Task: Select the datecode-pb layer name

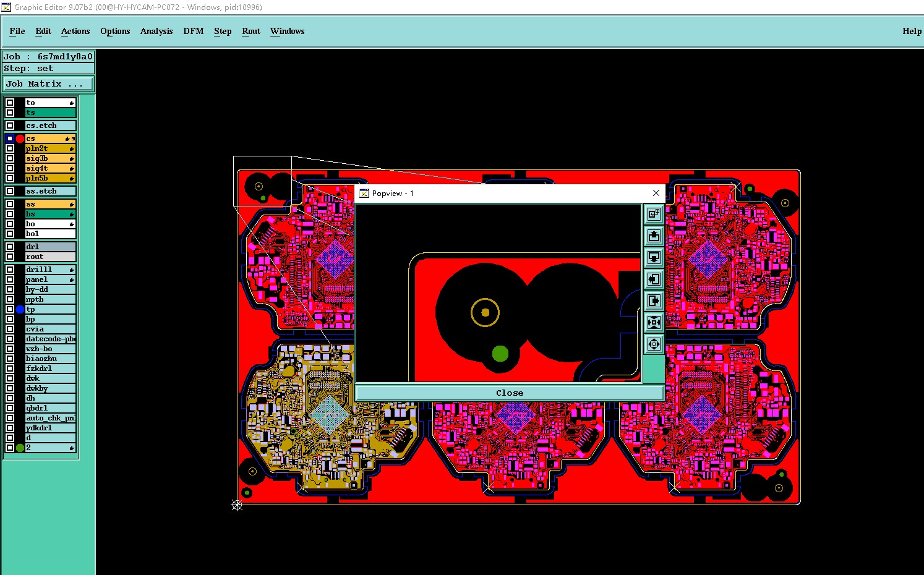Action: [51, 339]
